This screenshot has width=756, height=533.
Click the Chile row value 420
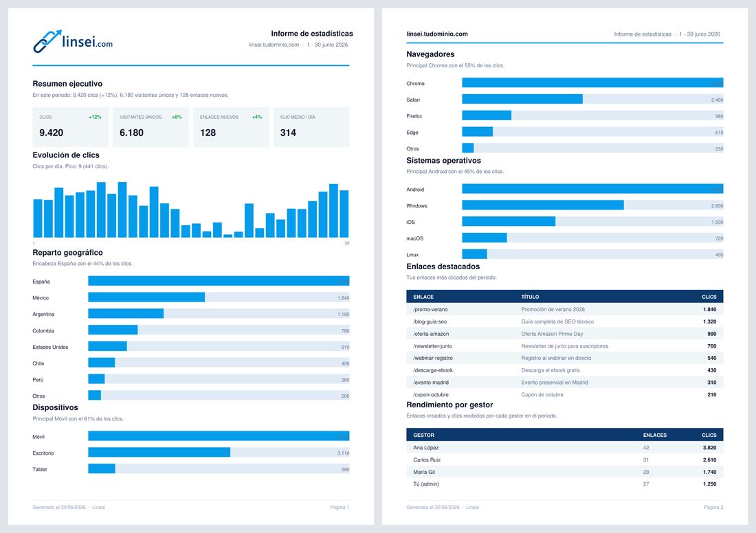pyautogui.click(x=345, y=364)
